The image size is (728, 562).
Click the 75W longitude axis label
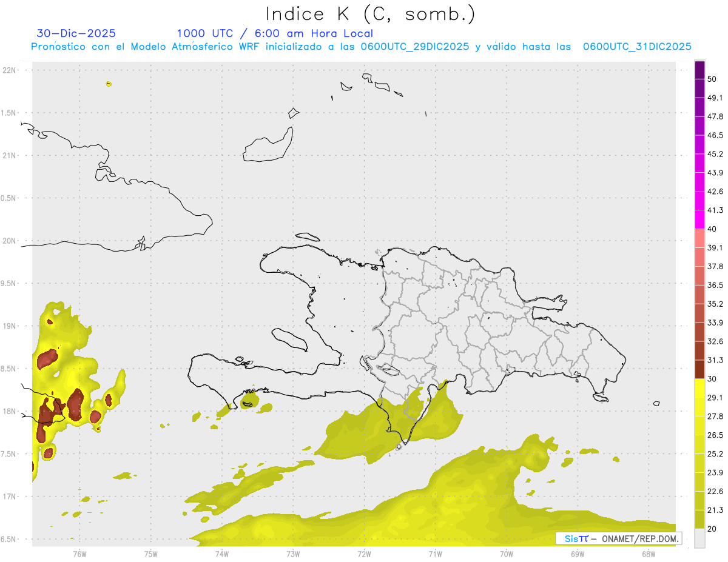coord(151,554)
